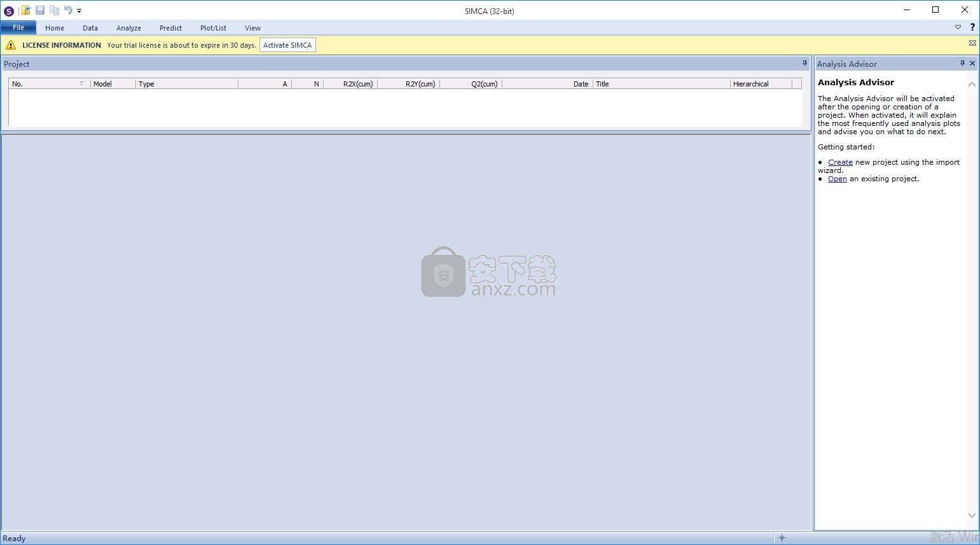Click the N column header

point(307,84)
